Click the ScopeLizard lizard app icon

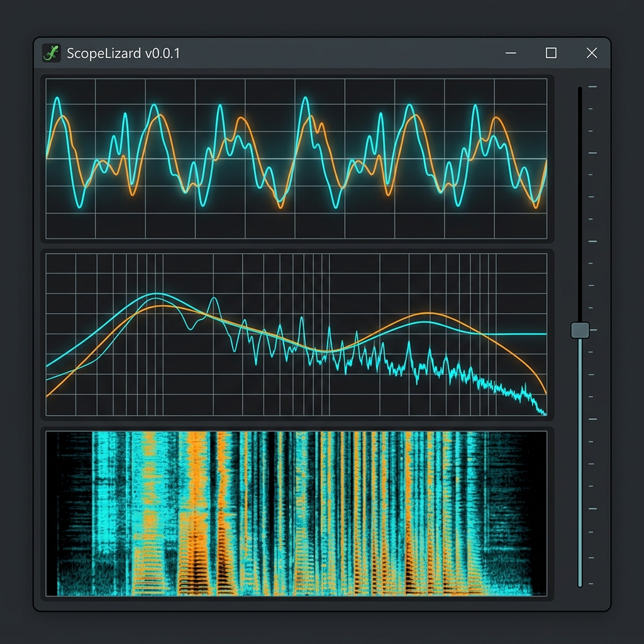52,53
